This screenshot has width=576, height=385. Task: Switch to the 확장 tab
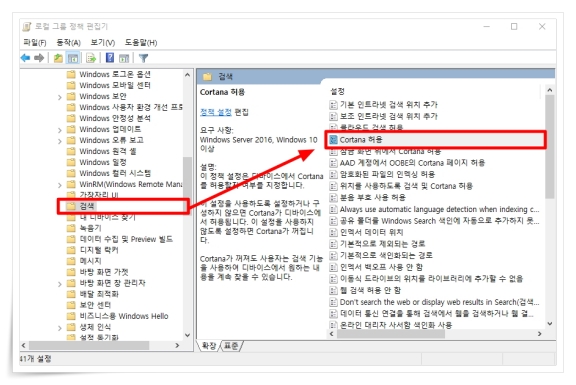pyautogui.click(x=209, y=346)
